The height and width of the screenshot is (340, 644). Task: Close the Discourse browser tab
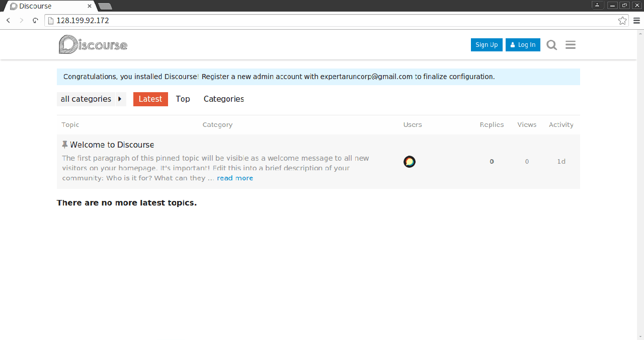pos(90,6)
